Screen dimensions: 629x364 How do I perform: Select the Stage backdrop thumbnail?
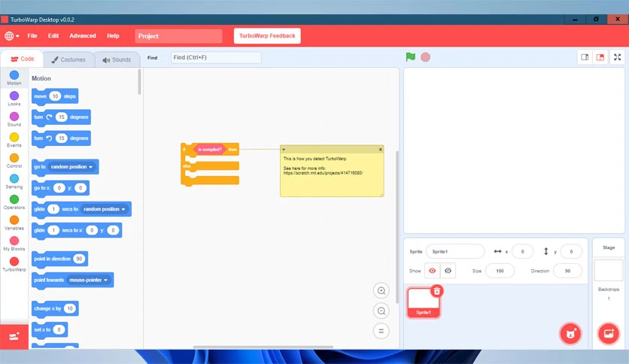click(609, 270)
